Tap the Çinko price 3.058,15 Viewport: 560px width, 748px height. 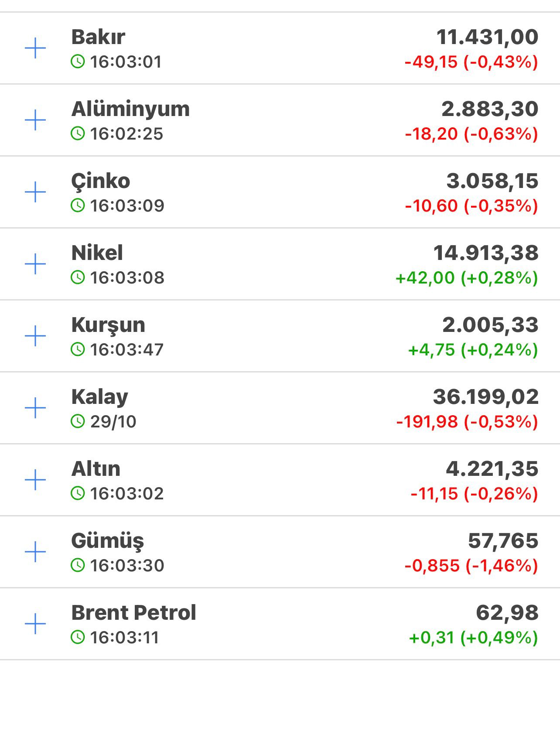coord(492,181)
